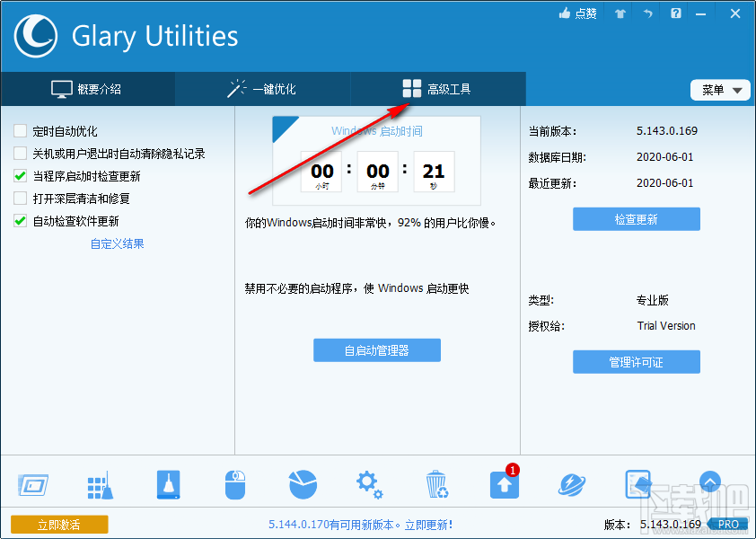Open the globe/internet tool icon
The height and width of the screenshot is (539, 756).
571,483
